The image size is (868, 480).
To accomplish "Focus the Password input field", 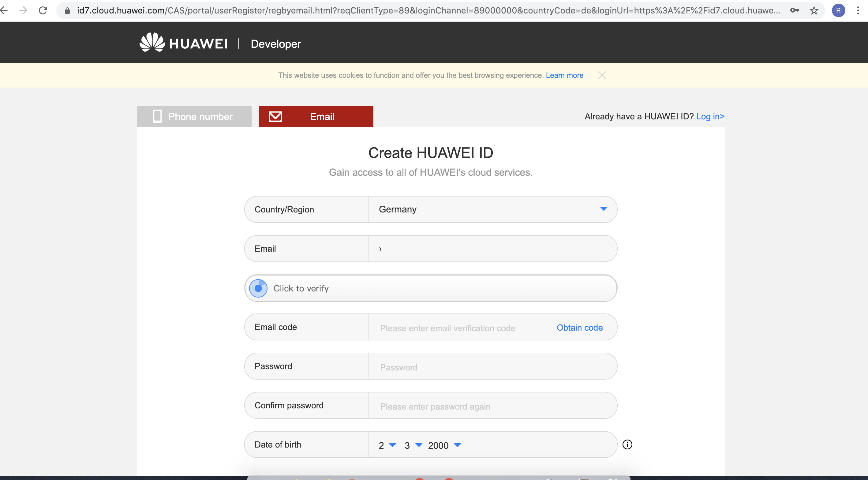I will (493, 366).
